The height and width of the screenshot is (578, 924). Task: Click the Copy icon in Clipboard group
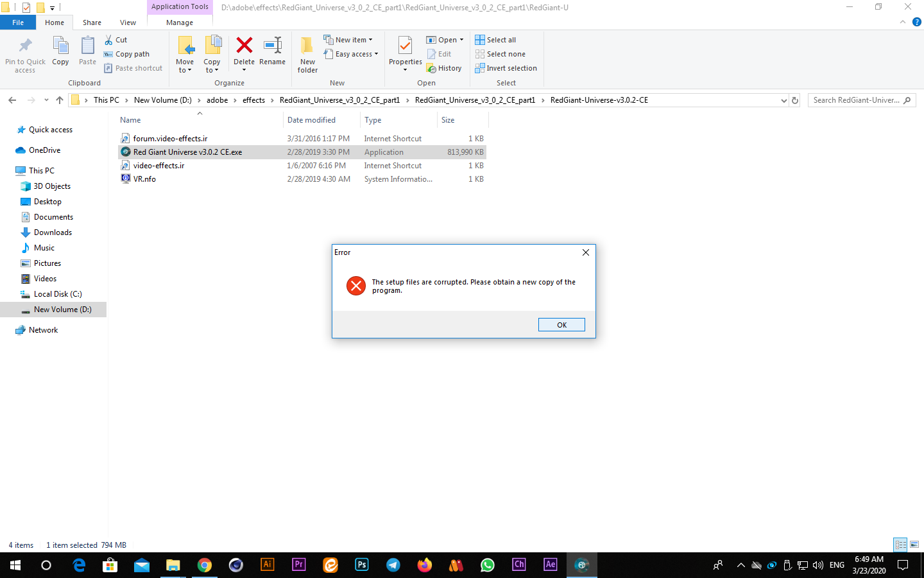pyautogui.click(x=60, y=46)
